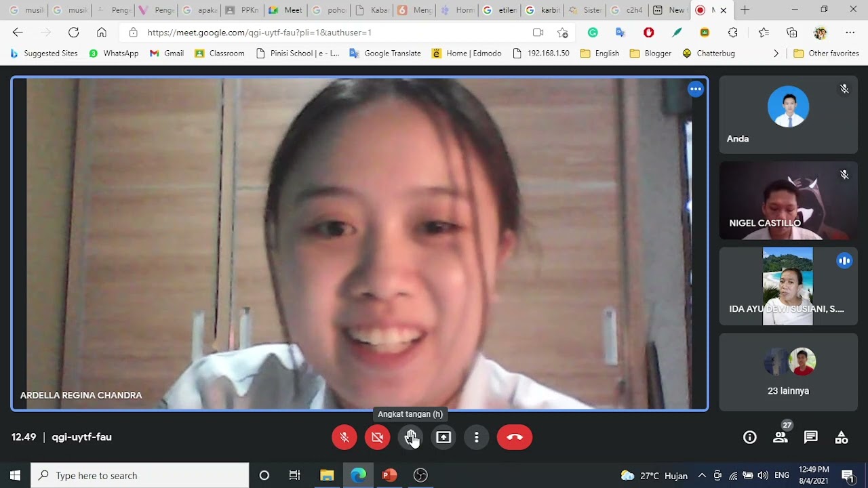Turn on the camera in Meet

(x=378, y=437)
